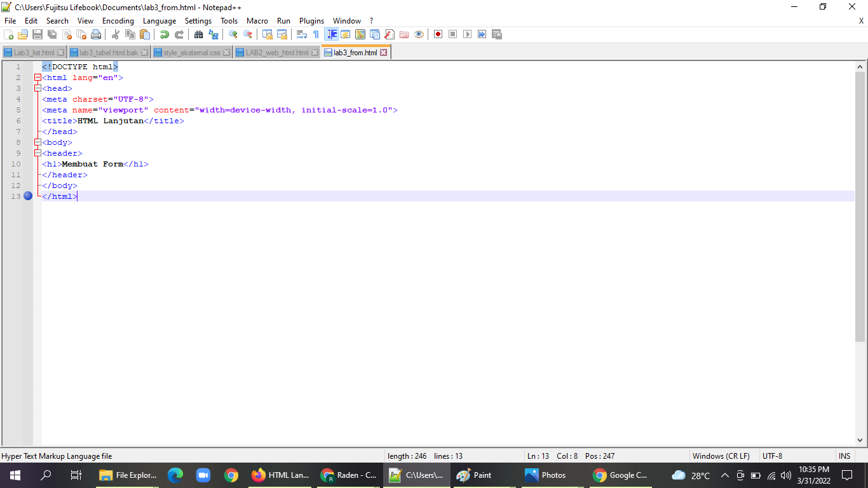Collapse the body tag fold on line 8

(37, 142)
